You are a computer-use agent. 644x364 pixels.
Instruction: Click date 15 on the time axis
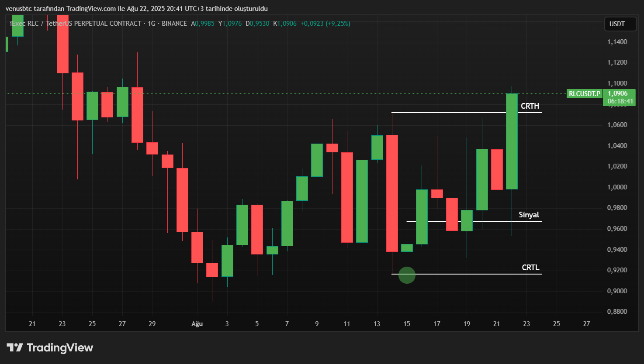[407, 324]
